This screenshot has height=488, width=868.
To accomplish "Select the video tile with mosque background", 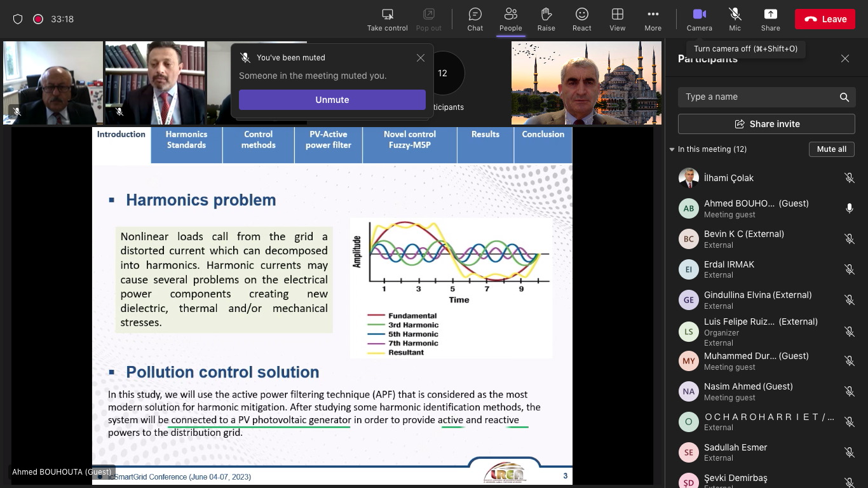I will coord(587,83).
